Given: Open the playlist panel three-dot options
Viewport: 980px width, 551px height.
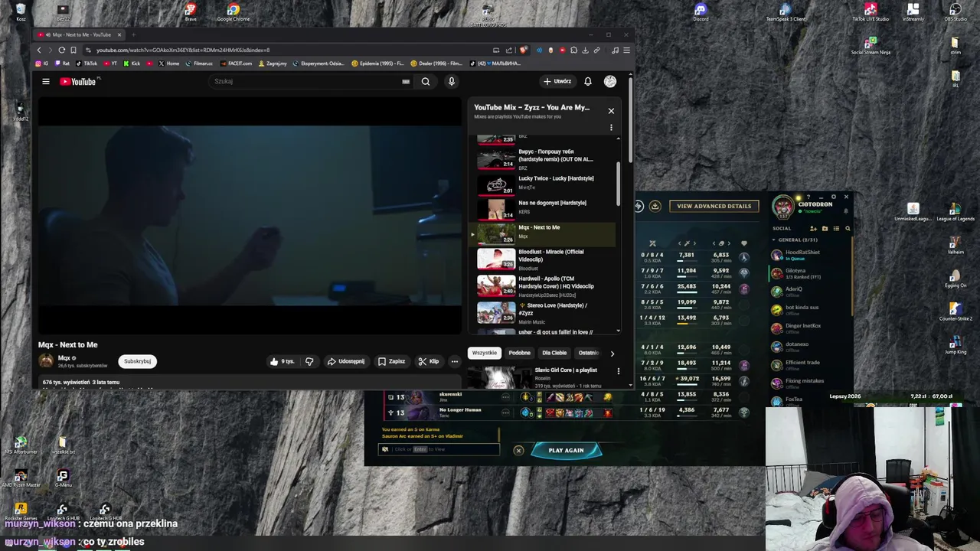Looking at the screenshot, I should click(x=611, y=128).
